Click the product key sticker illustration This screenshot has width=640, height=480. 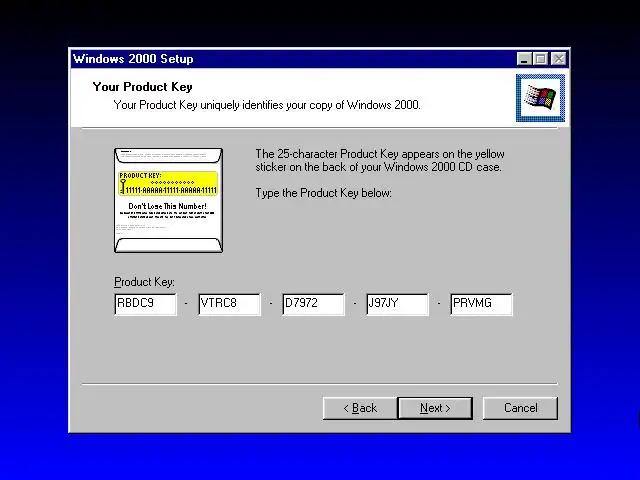(x=169, y=200)
